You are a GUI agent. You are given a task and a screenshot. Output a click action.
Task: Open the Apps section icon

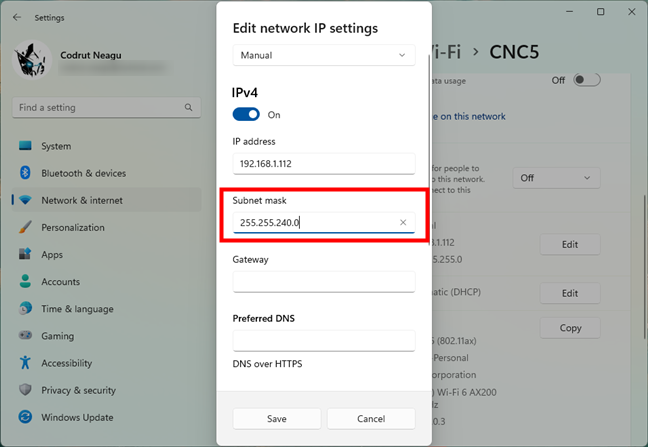[25, 255]
